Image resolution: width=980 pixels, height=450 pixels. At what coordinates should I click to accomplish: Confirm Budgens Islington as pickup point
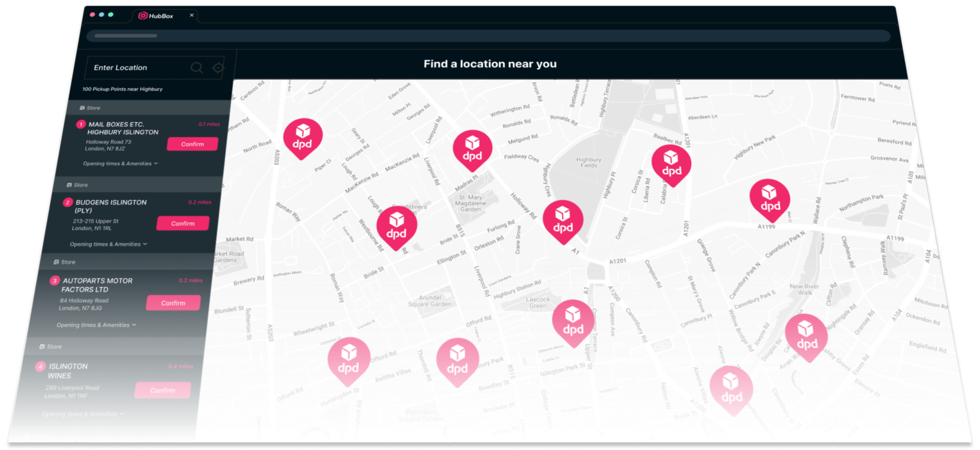pos(183,224)
